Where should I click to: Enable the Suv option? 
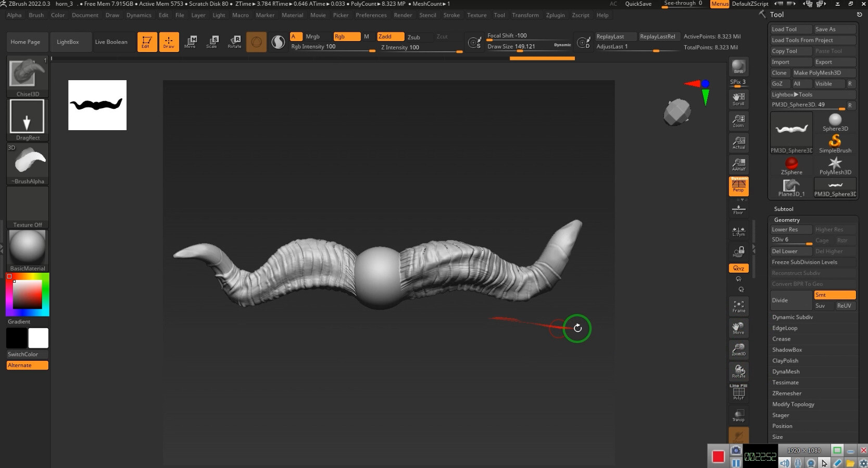click(x=823, y=306)
